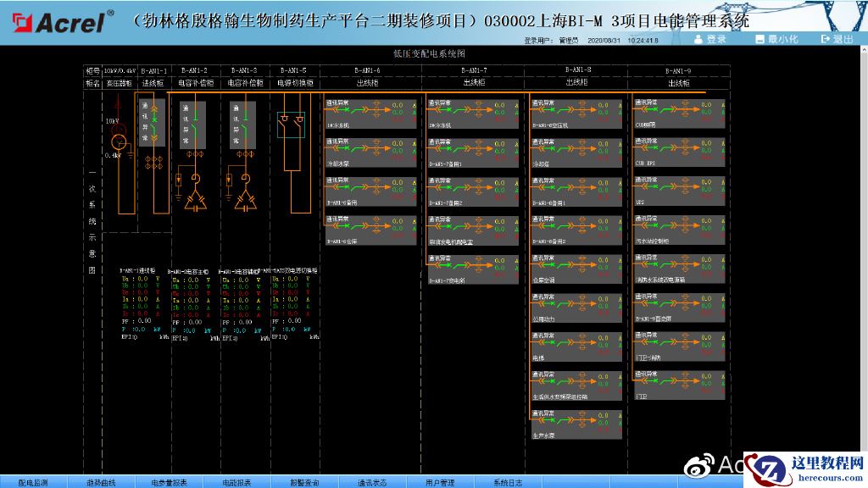The width and height of the screenshot is (868, 488).
Task: Open the 系统日志 tab
Action: pos(508,482)
